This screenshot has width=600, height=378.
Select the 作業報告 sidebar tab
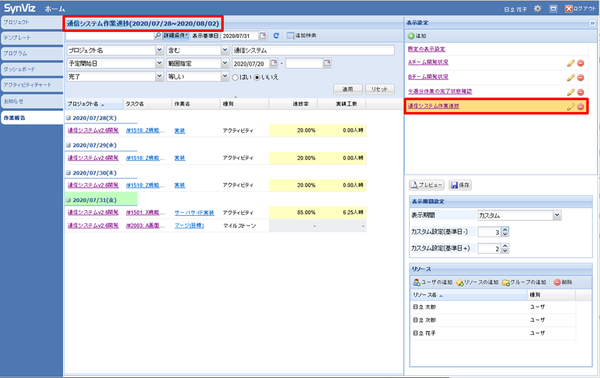coord(32,118)
